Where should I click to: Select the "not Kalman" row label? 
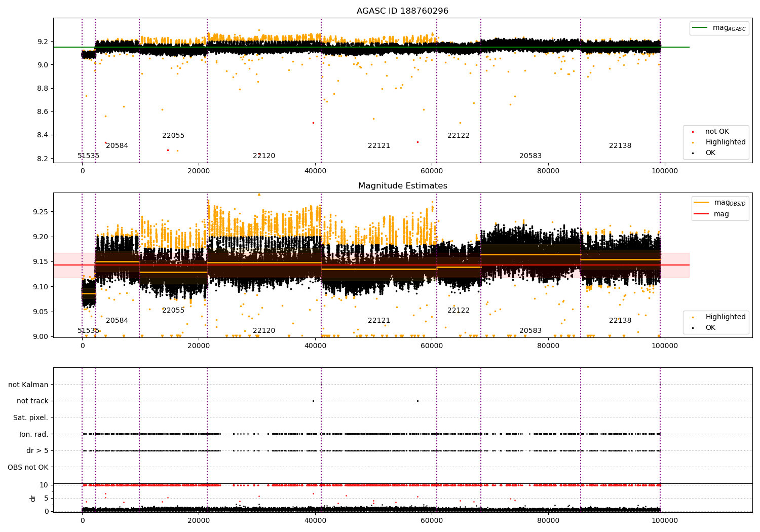(28, 385)
